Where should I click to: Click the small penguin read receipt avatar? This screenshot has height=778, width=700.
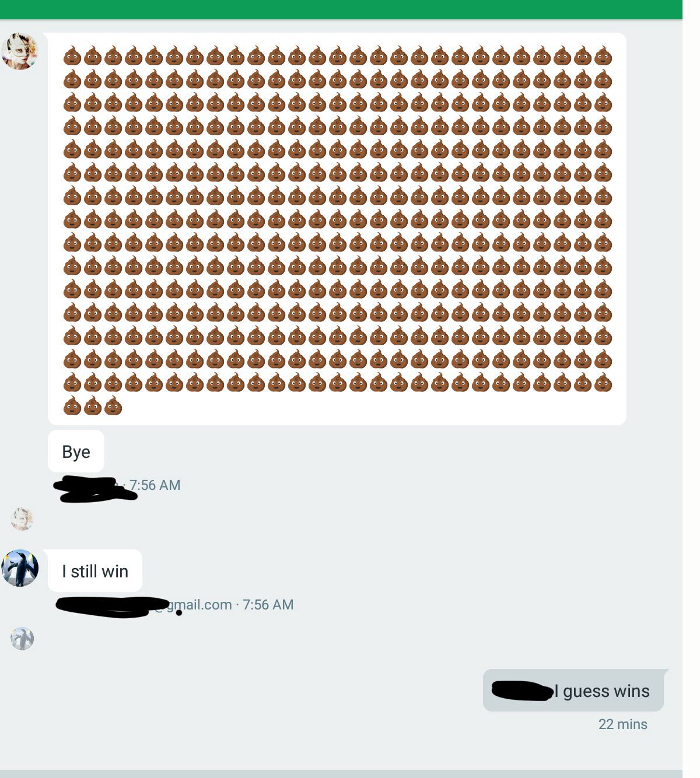(x=22, y=639)
